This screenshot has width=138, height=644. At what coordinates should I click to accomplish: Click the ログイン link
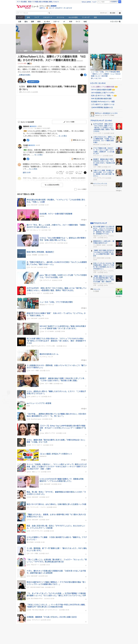pyautogui.click(x=42, y=8)
